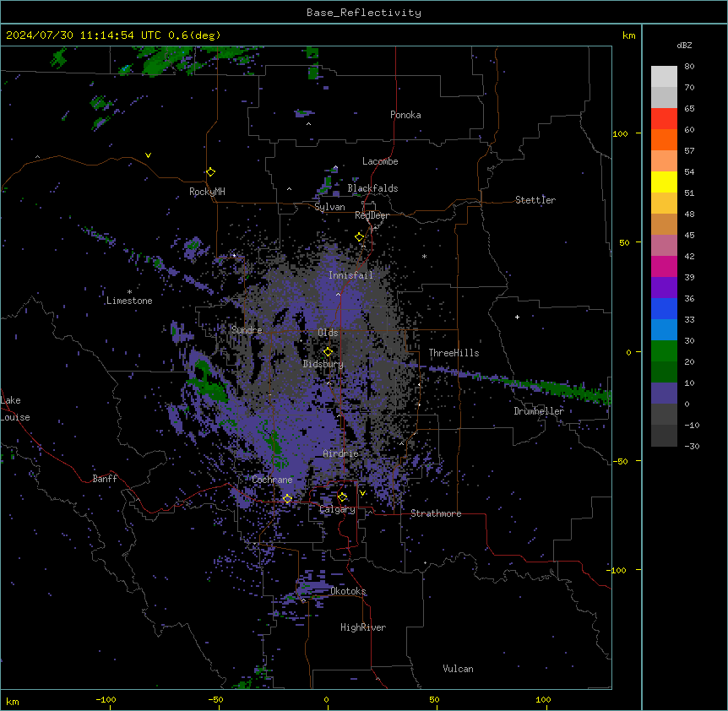Click the Vulcan town label
This screenshot has width=728, height=711.
[458, 669]
